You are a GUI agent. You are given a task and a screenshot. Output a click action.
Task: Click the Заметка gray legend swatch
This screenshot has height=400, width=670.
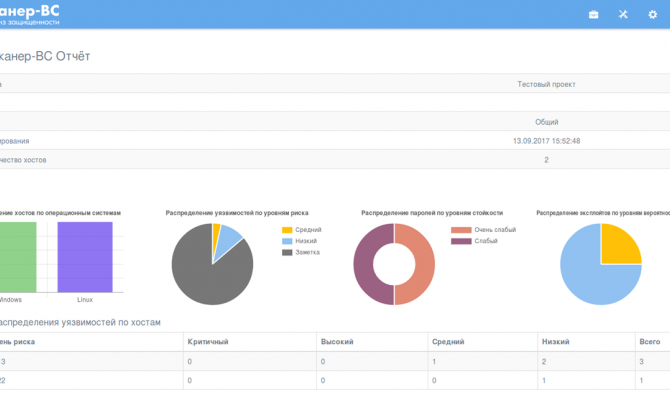[x=287, y=253]
